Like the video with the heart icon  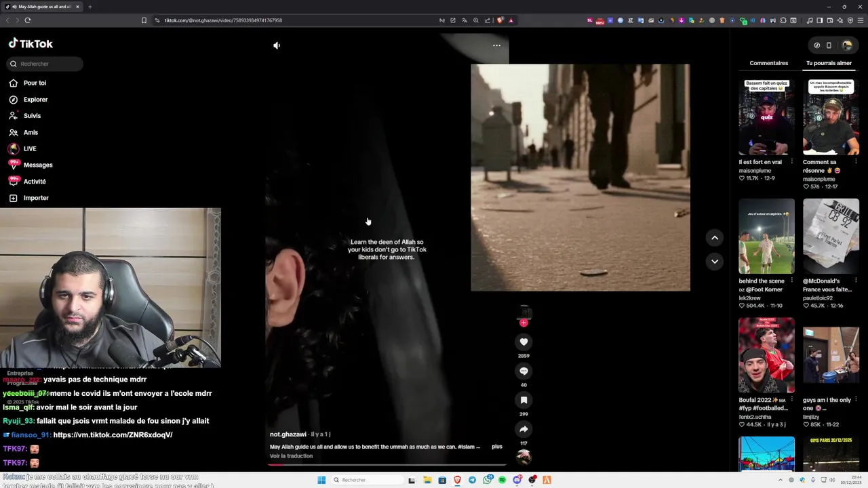tap(524, 342)
